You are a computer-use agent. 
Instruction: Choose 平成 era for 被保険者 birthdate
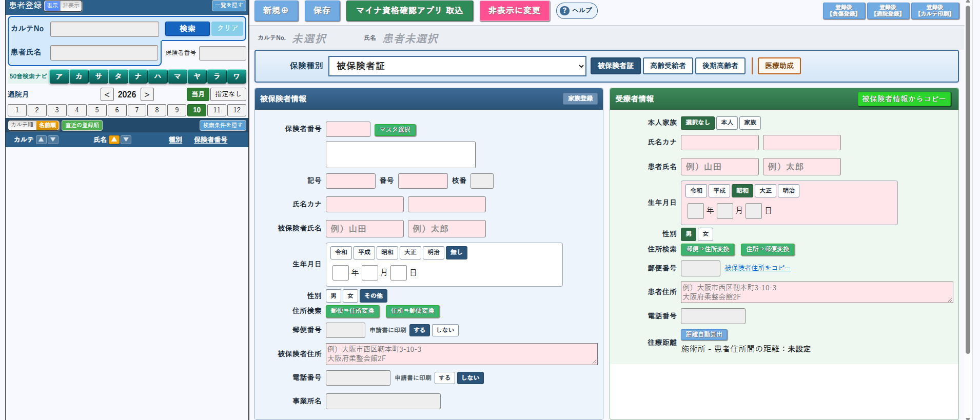click(364, 252)
